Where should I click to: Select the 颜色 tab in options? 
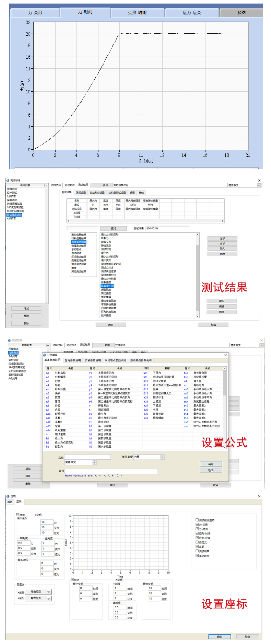[x=10, y=502]
